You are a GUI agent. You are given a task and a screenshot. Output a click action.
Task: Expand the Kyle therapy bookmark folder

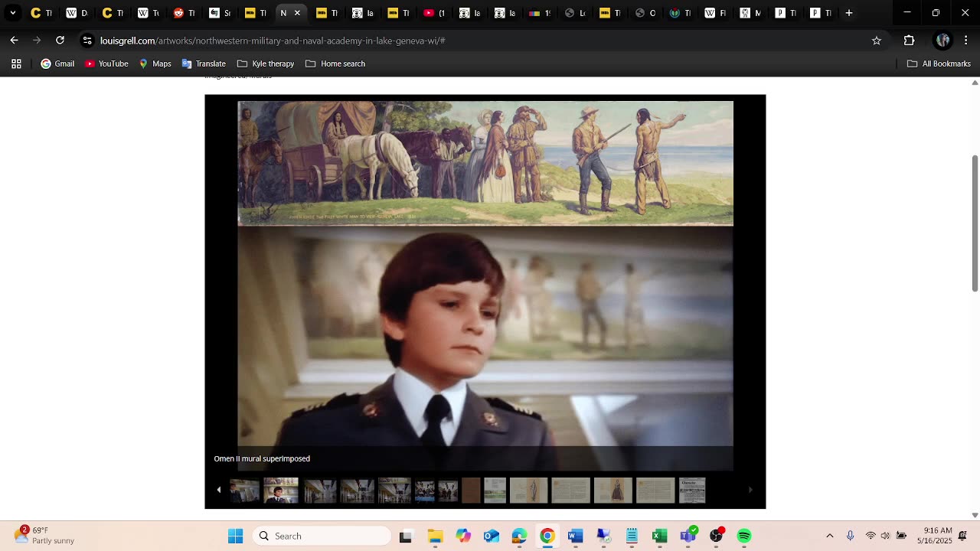[266, 64]
